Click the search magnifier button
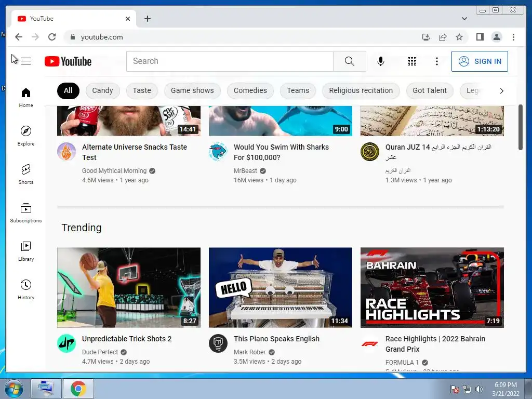This screenshot has width=532, height=399. (x=350, y=61)
